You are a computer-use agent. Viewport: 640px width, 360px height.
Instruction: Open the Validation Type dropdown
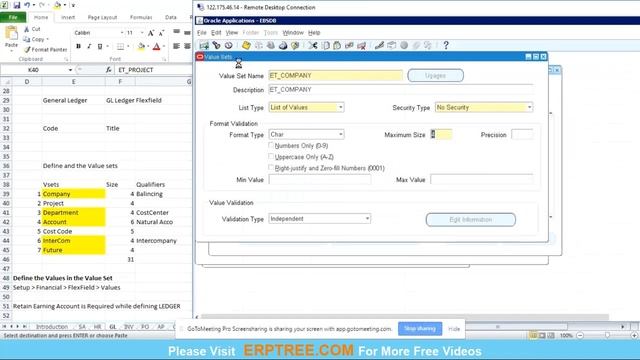click(x=367, y=219)
